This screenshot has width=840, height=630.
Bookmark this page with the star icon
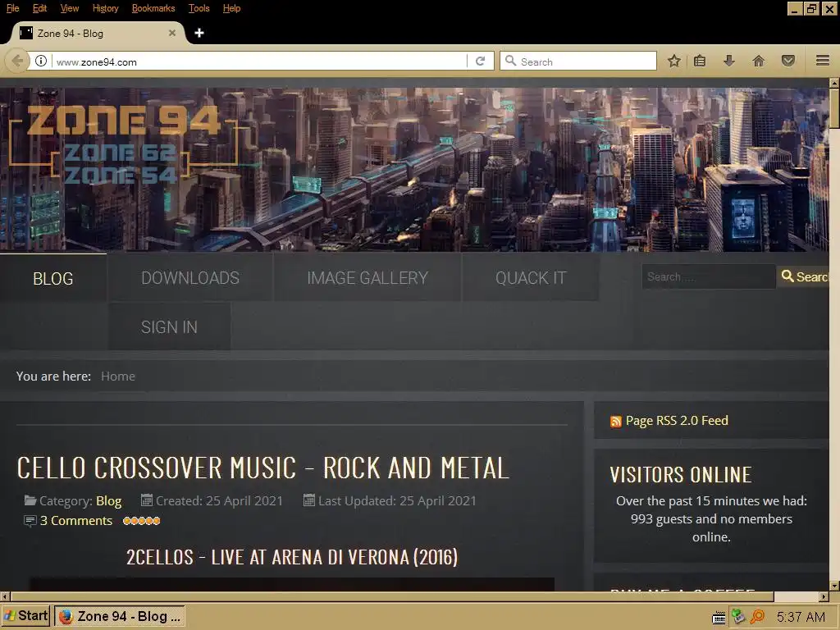coord(674,61)
